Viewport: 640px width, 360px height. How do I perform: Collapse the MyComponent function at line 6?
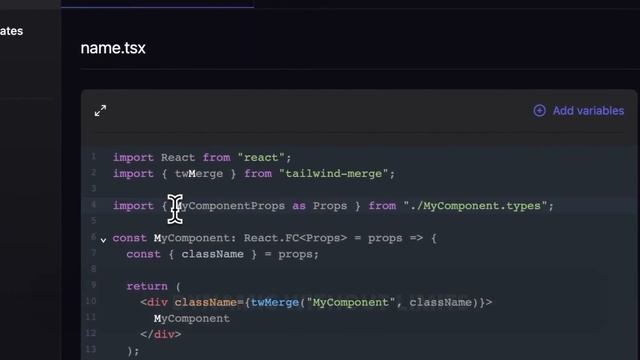[x=103, y=240]
